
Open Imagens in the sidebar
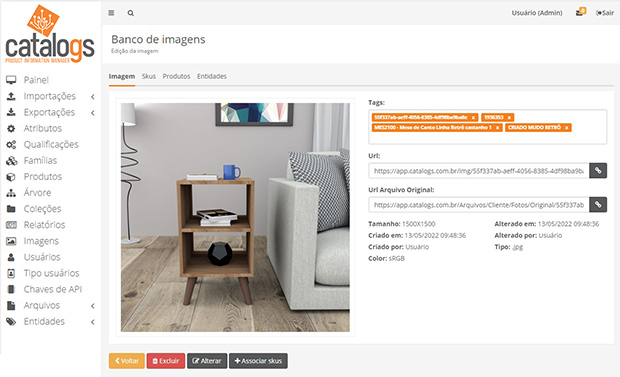pos(41,241)
